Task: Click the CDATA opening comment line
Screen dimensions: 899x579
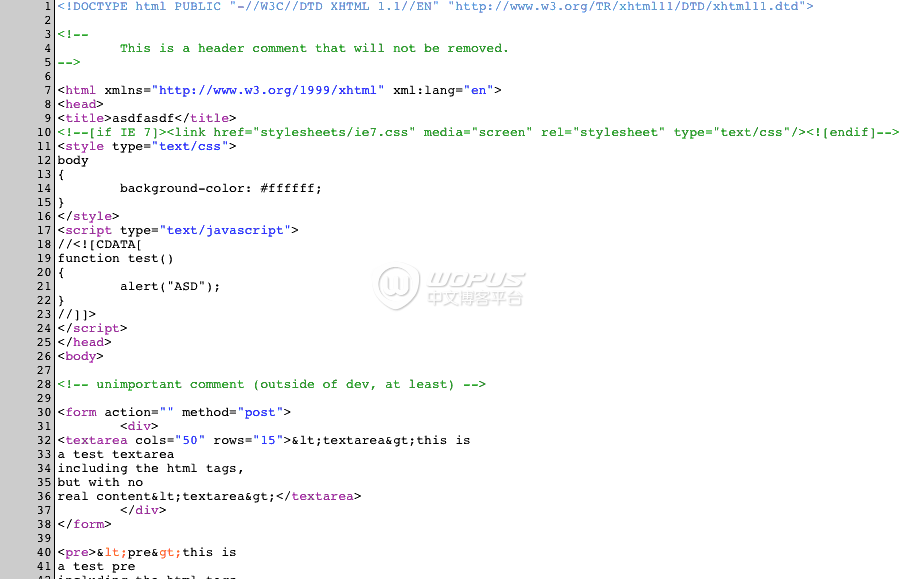Action: click(100, 244)
